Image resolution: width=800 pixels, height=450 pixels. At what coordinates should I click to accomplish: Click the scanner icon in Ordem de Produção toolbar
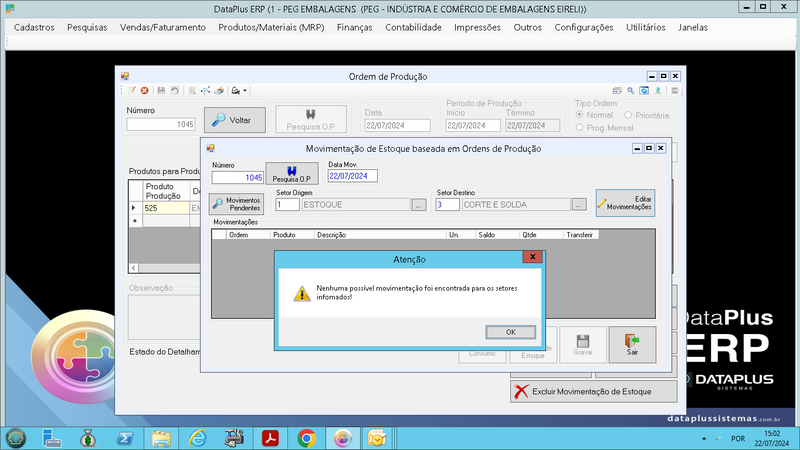[219, 90]
